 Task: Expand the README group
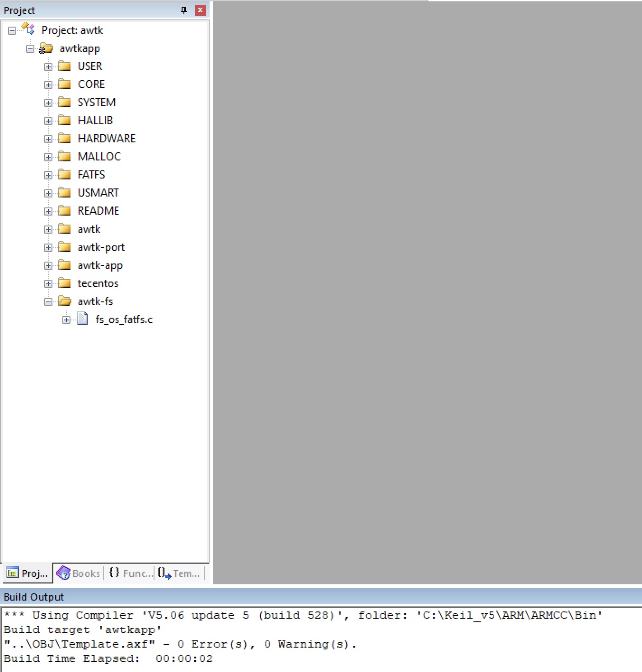click(x=48, y=211)
